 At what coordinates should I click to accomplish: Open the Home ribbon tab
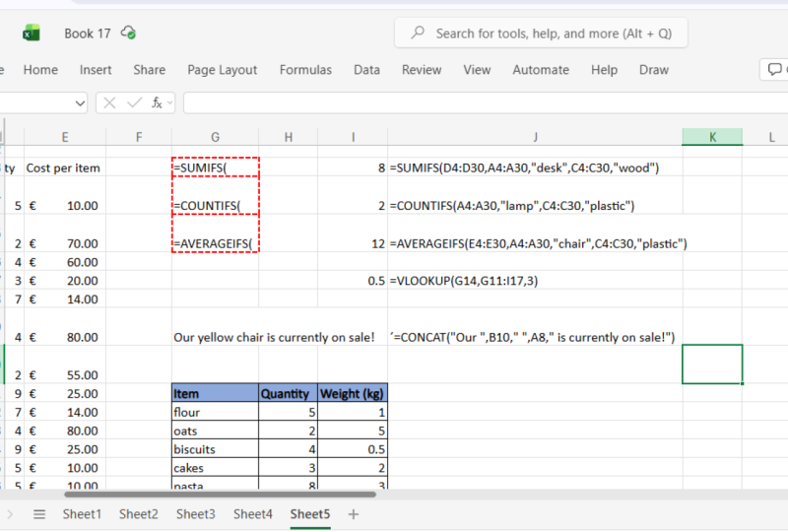pyautogui.click(x=40, y=70)
